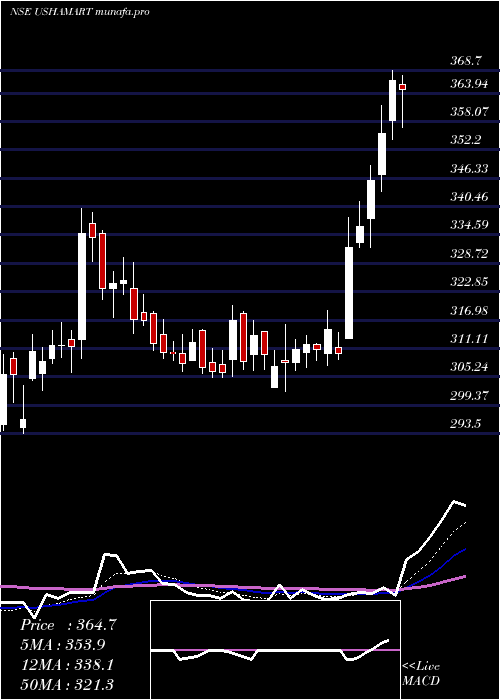Click the 293.5 price axis label
The height and width of the screenshot is (700, 500).
(465, 424)
